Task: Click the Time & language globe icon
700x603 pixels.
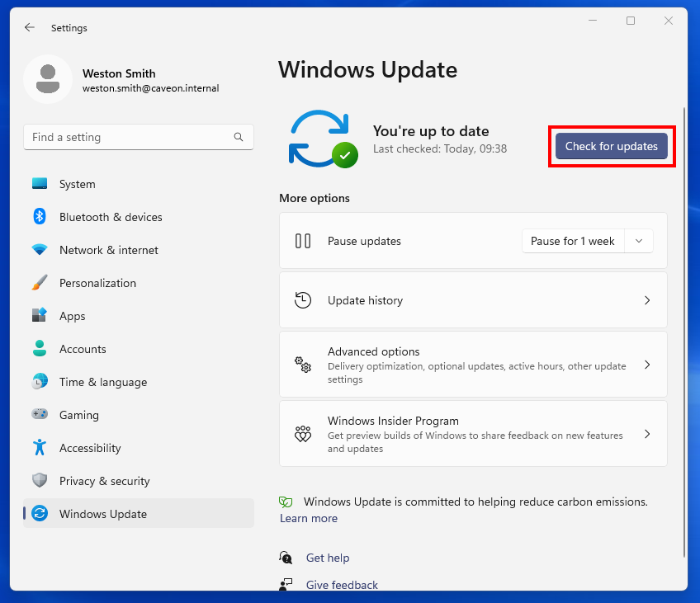Action: [x=40, y=381]
